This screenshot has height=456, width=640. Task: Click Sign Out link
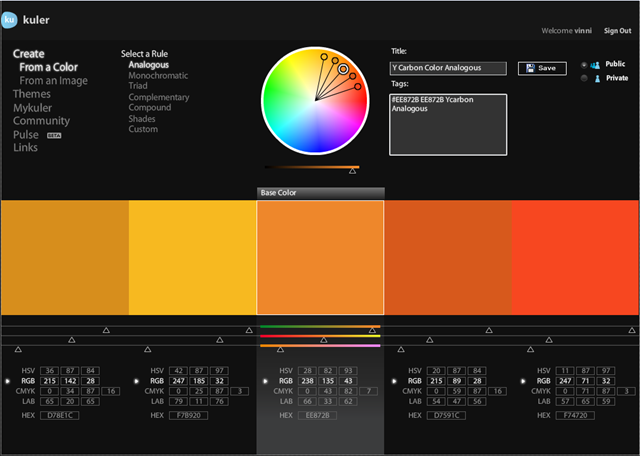pos(618,31)
